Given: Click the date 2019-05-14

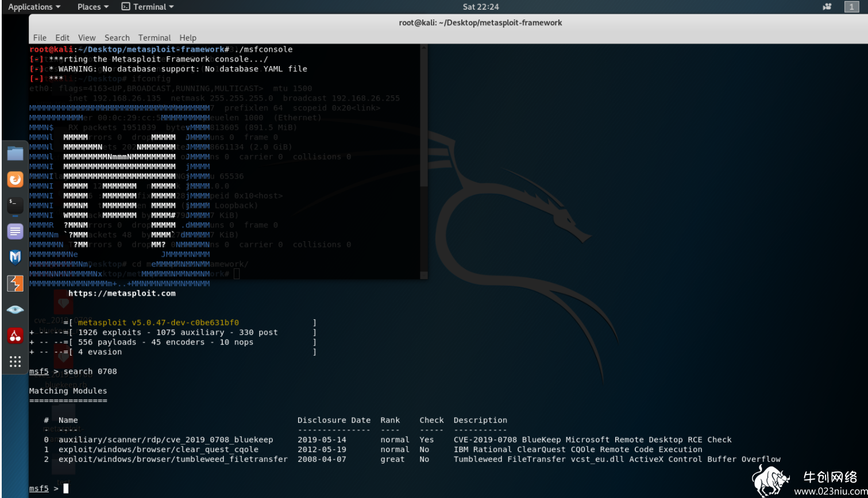Looking at the screenshot, I should 322,439.
